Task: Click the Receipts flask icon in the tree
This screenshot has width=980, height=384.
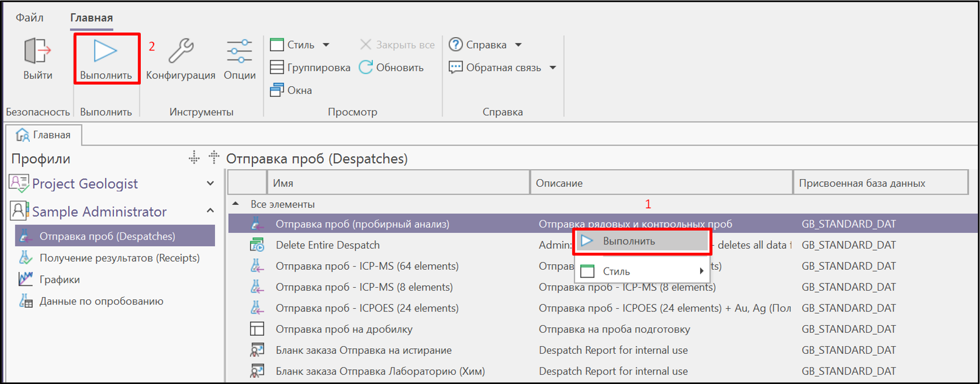Action: pos(25,258)
